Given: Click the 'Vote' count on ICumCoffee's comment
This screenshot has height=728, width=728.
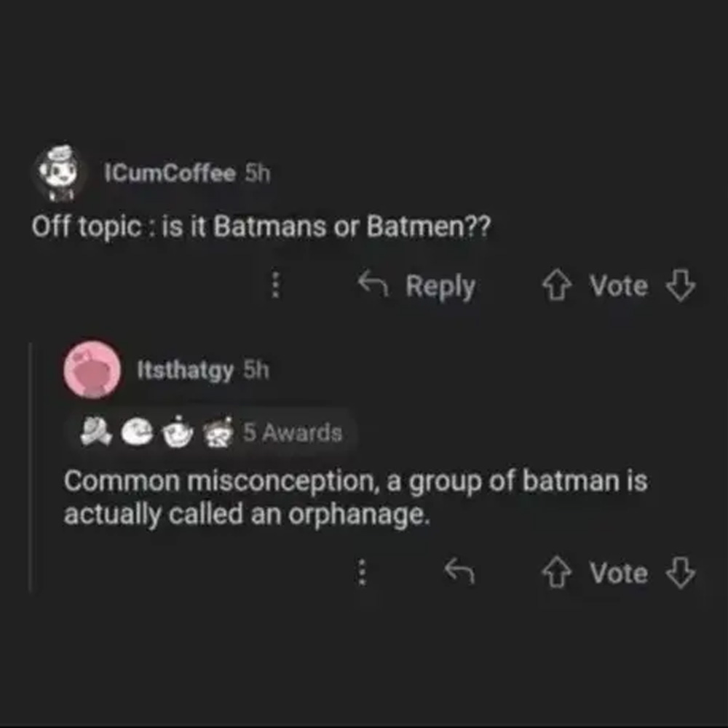Looking at the screenshot, I should [618, 286].
